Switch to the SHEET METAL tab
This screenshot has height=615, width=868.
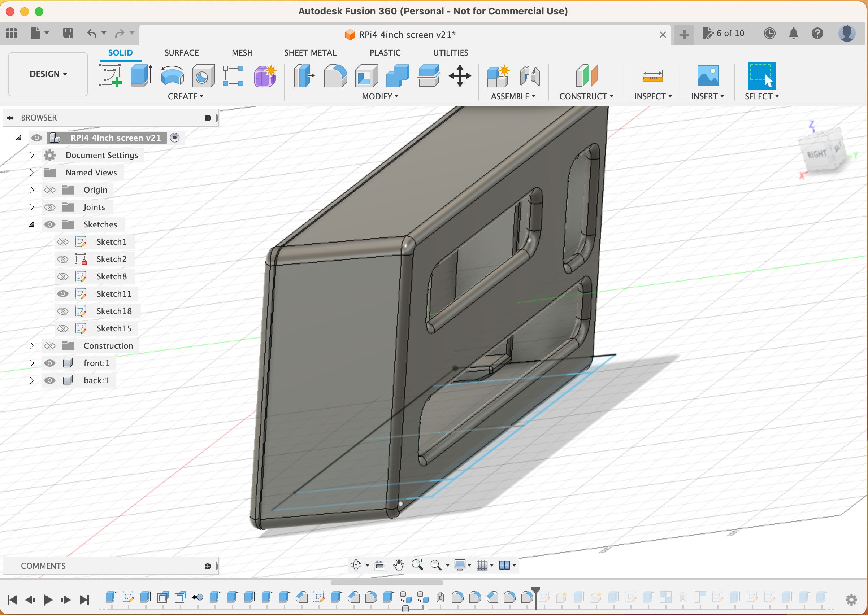(x=310, y=53)
